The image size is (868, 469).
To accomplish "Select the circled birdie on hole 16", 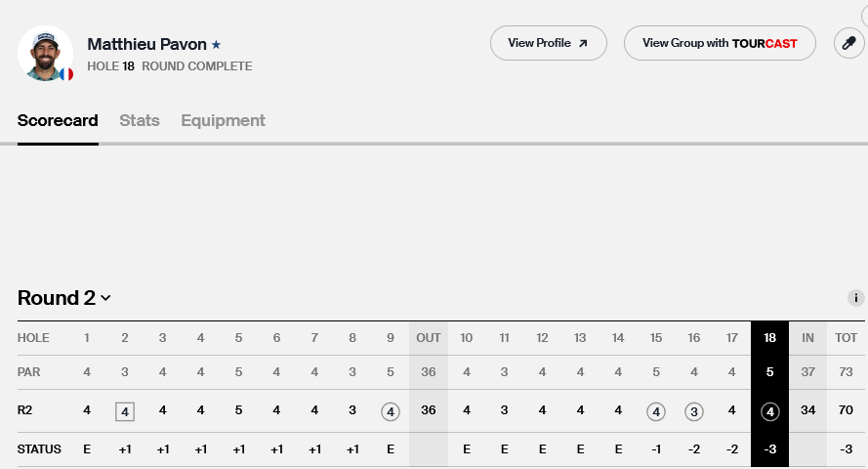I will pyautogui.click(x=693, y=411).
